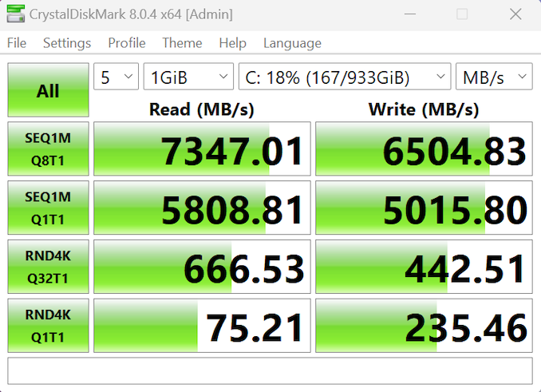Start the SEQ1M Q8T1 test
Screen dimensions: 541x392
click(48, 148)
